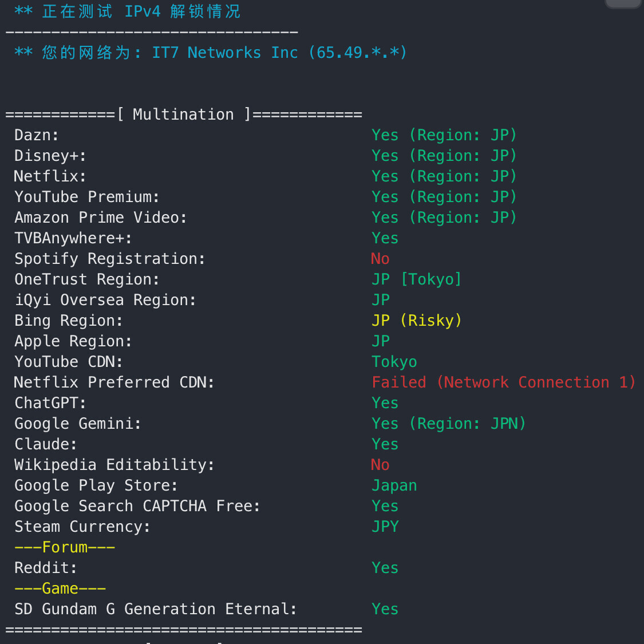Click the ---Forum--- section divider
Image resolution: width=644 pixels, height=644 pixels.
[65, 547]
